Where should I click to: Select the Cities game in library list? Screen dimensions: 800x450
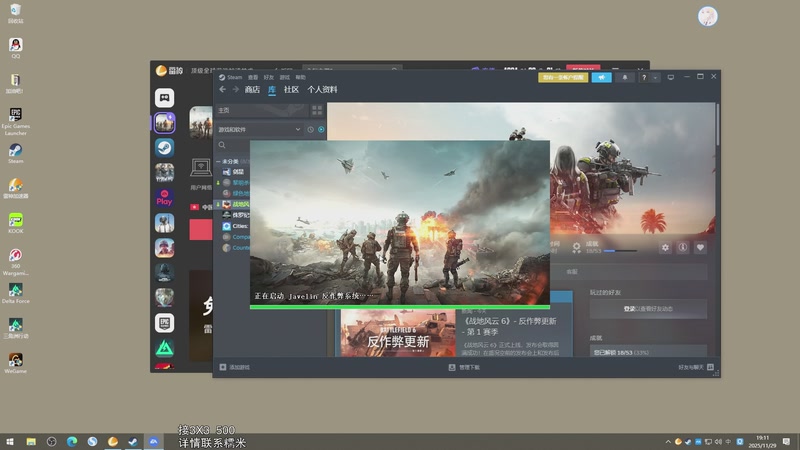point(236,226)
